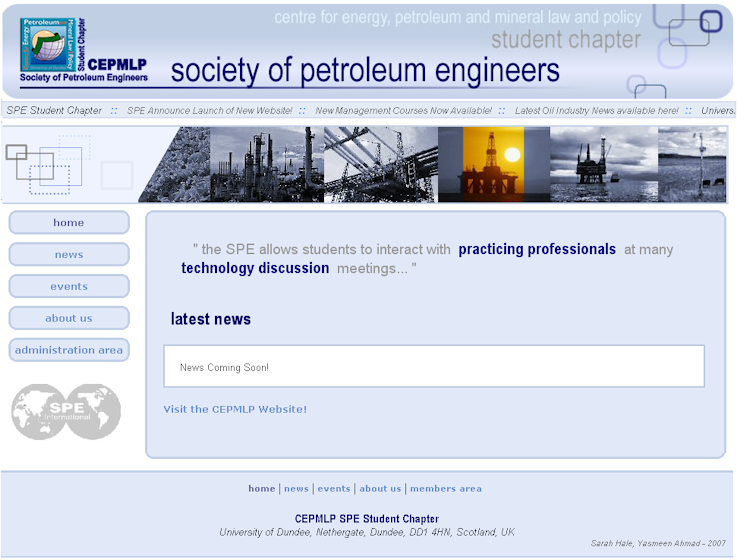Image resolution: width=750 pixels, height=560 pixels.
Task: Click ticker item SPE Announce Launch of New Website
Action: click(210, 110)
